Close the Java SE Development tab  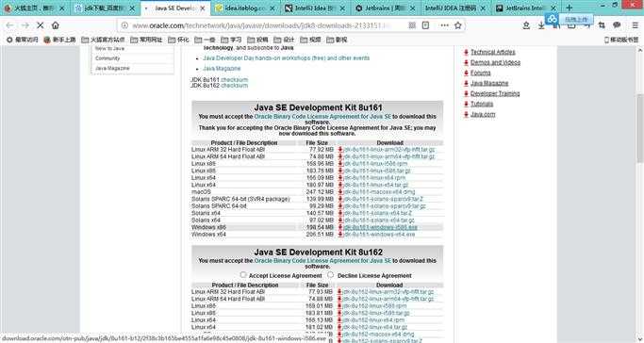click(x=202, y=8)
